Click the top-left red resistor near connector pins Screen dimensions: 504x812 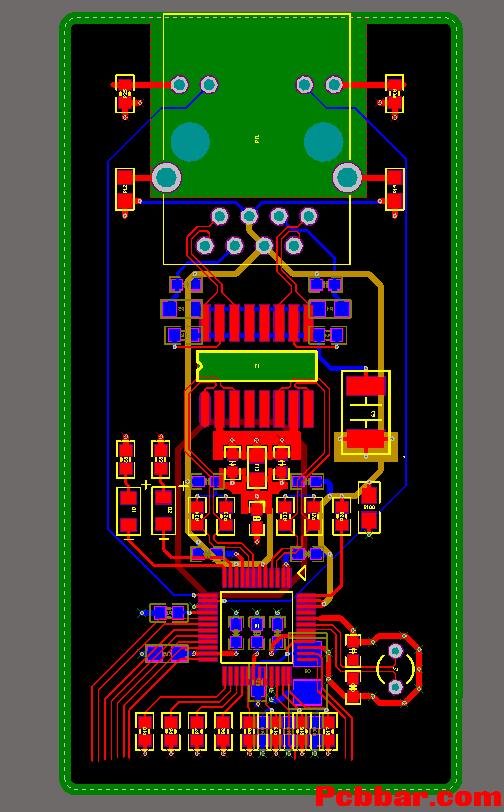click(125, 94)
